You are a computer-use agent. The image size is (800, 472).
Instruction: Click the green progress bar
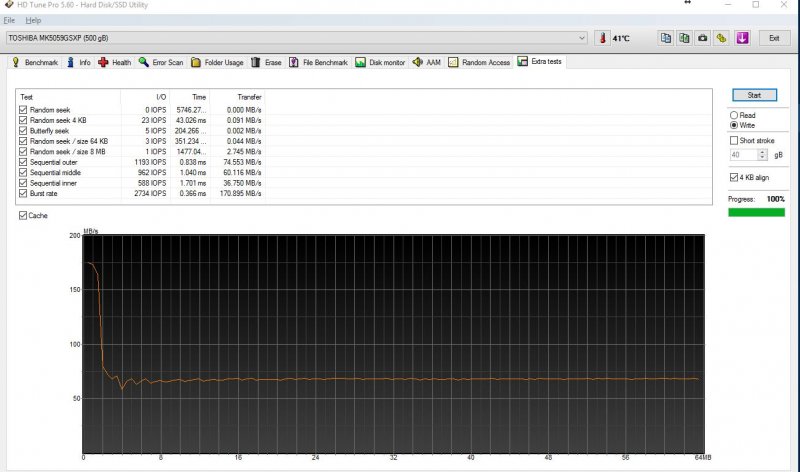(755, 211)
